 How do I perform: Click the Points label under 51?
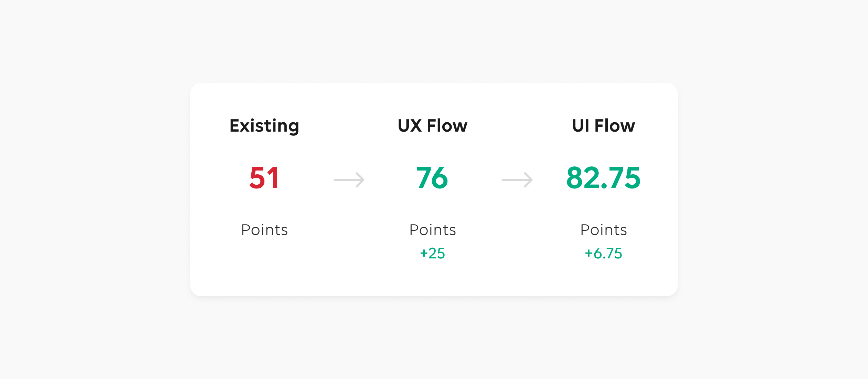[264, 230]
